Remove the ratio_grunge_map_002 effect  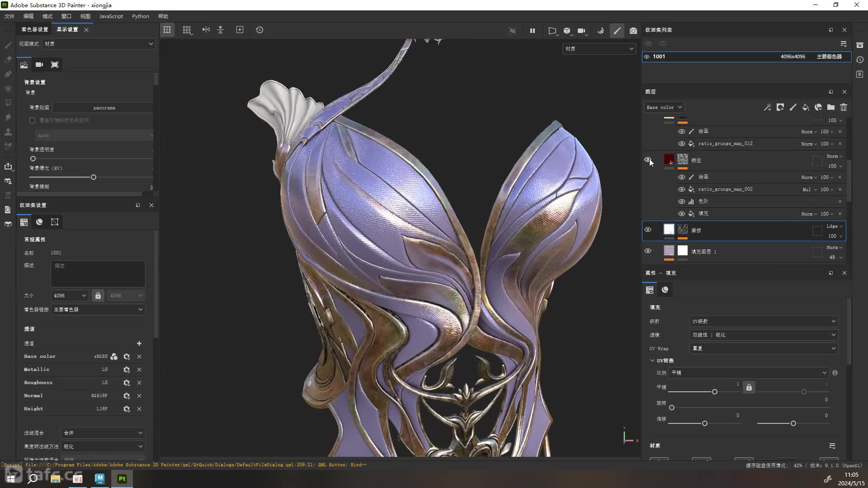840,189
